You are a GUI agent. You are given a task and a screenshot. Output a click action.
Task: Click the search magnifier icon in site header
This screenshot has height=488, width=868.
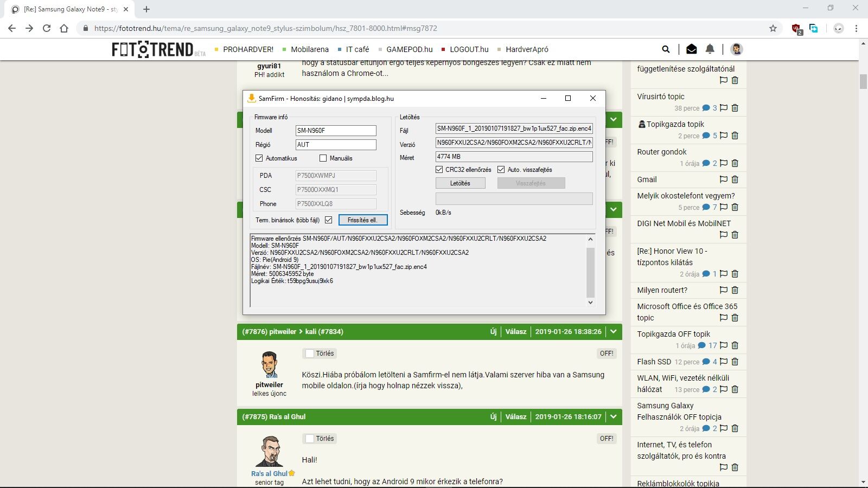[x=666, y=49]
